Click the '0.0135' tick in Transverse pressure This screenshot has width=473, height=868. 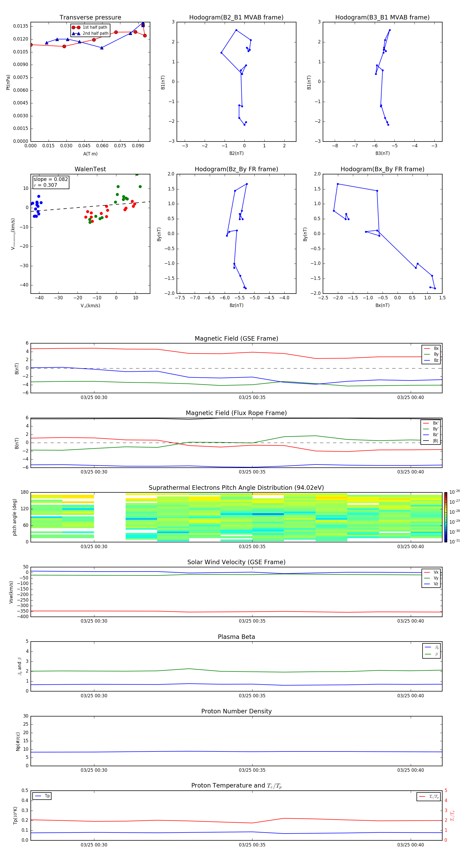tap(21, 26)
